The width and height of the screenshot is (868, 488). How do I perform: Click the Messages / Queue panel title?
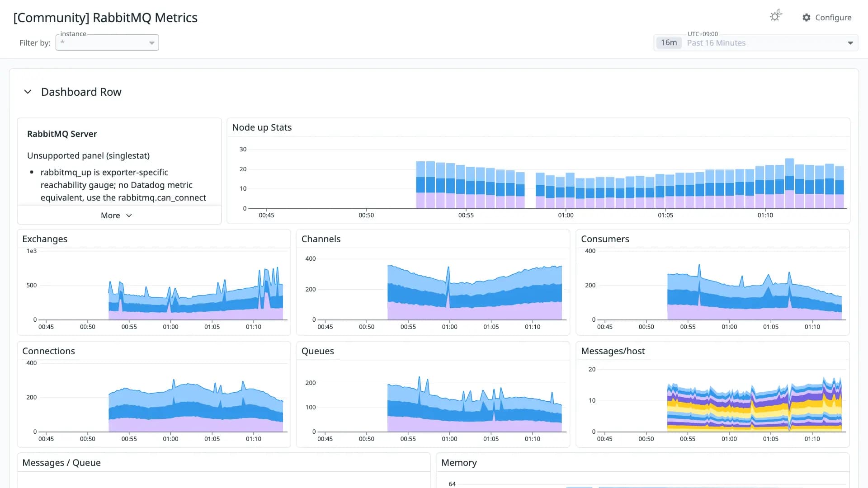coord(61,463)
